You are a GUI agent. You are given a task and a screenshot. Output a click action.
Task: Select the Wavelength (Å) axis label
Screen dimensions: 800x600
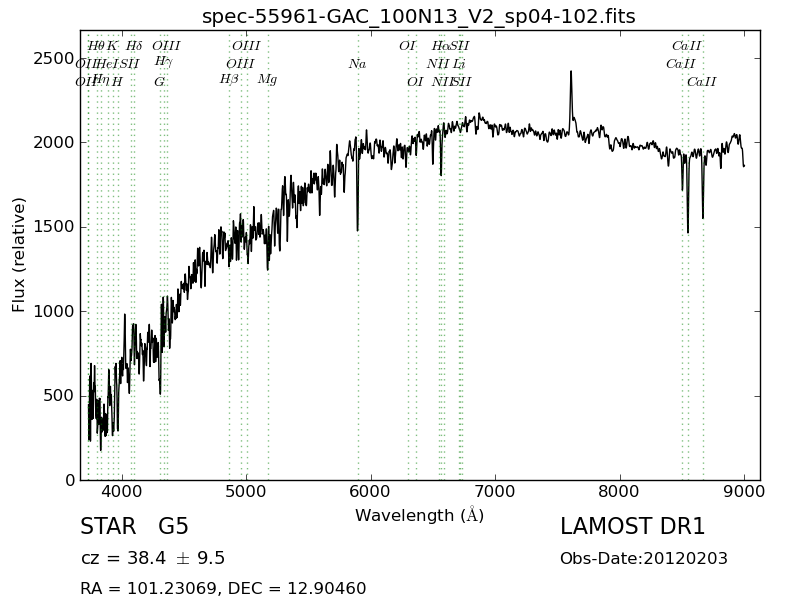pyautogui.click(x=419, y=515)
